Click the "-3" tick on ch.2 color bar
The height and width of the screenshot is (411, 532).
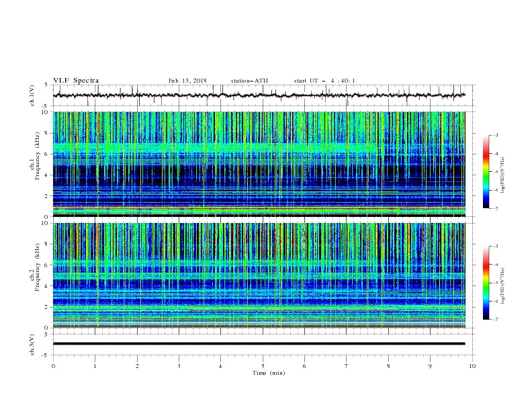click(495, 246)
